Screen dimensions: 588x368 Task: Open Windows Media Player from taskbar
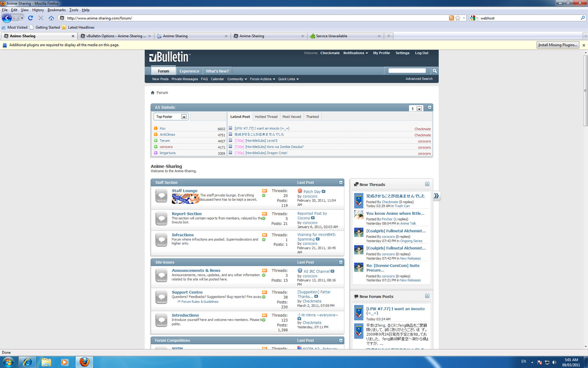(x=65, y=362)
